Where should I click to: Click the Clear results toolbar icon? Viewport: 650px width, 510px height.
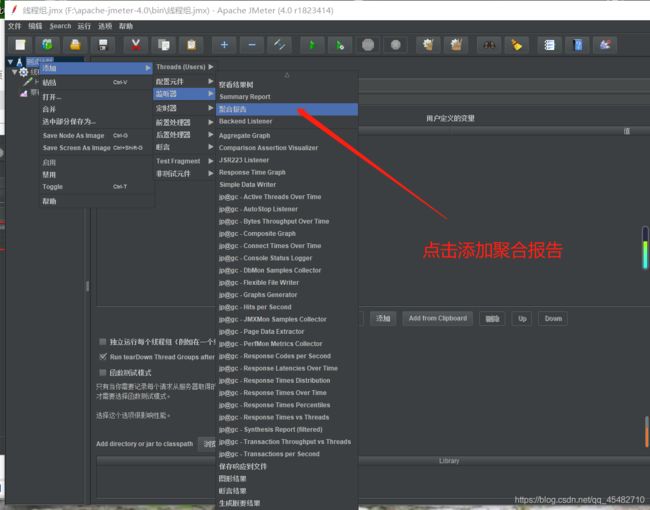(x=428, y=45)
